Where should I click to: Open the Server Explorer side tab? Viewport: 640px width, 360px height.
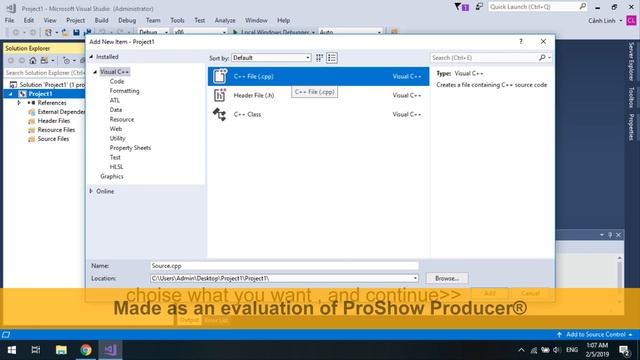click(631, 62)
